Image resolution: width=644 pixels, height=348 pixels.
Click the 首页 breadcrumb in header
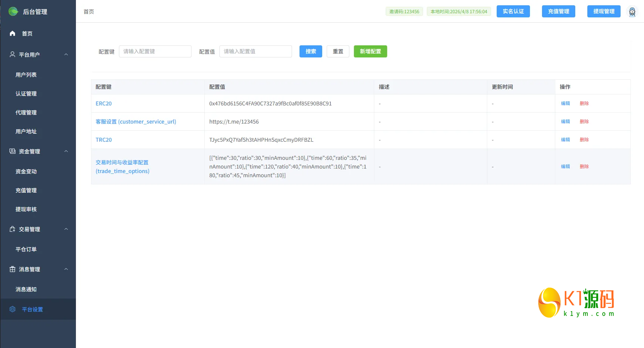pos(89,12)
